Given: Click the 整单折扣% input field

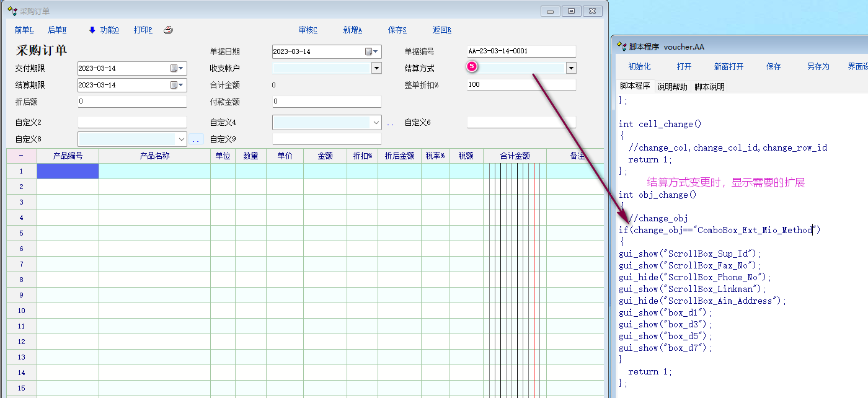Looking at the screenshot, I should click(x=521, y=85).
